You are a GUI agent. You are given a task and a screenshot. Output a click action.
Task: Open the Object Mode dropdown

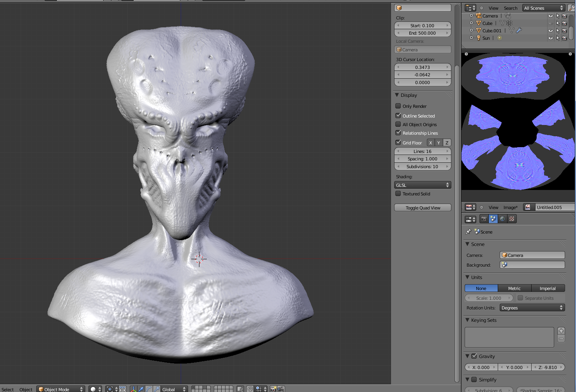click(x=61, y=389)
